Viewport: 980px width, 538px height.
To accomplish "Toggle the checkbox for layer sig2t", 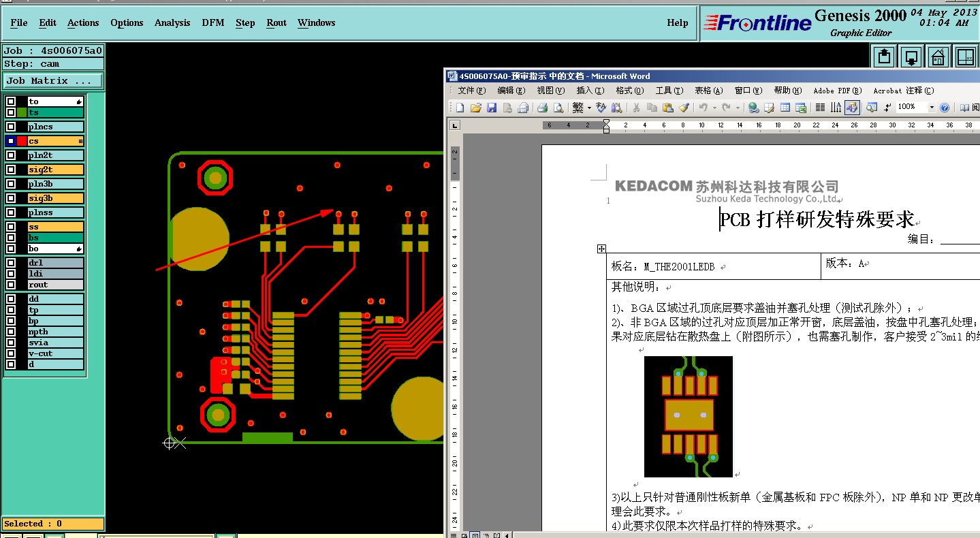I will (11, 170).
